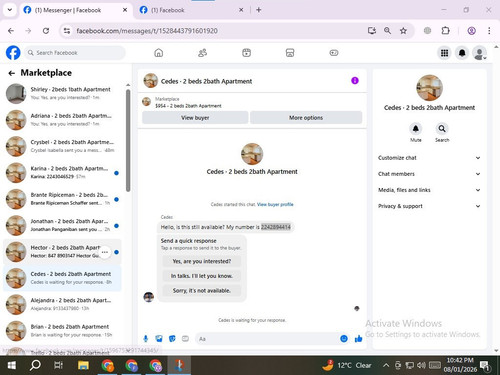Send a thumbs-up like

(358, 339)
